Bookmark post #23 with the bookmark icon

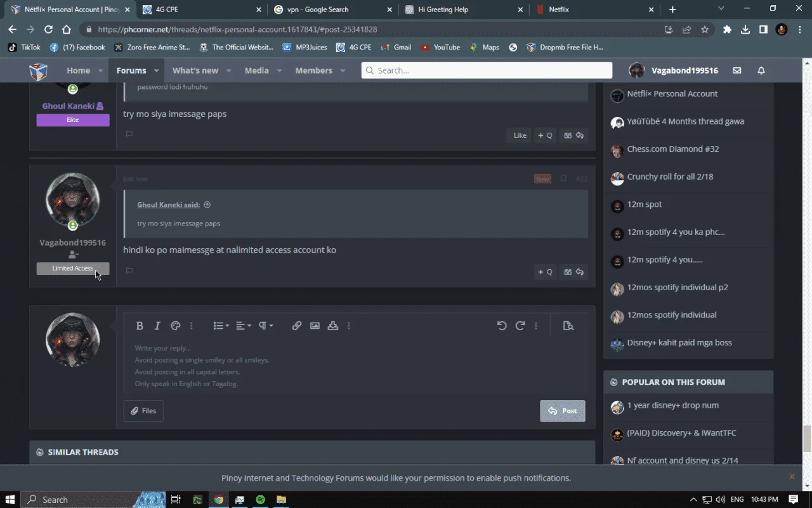[x=563, y=179]
